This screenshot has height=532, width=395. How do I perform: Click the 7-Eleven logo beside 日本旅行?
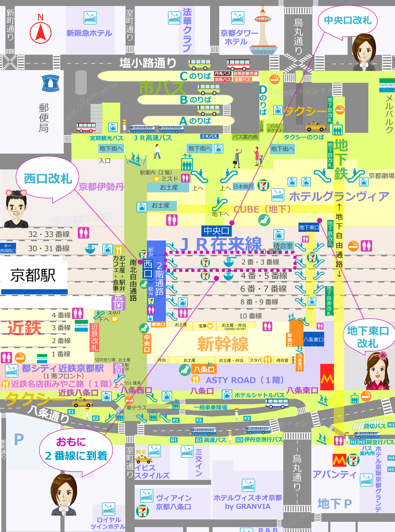[x=263, y=185]
